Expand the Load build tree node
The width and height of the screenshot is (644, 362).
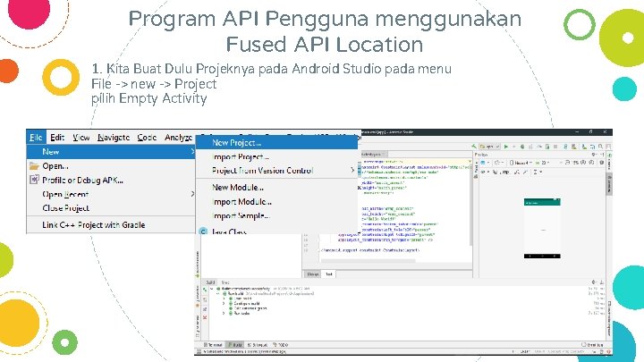click(x=225, y=299)
